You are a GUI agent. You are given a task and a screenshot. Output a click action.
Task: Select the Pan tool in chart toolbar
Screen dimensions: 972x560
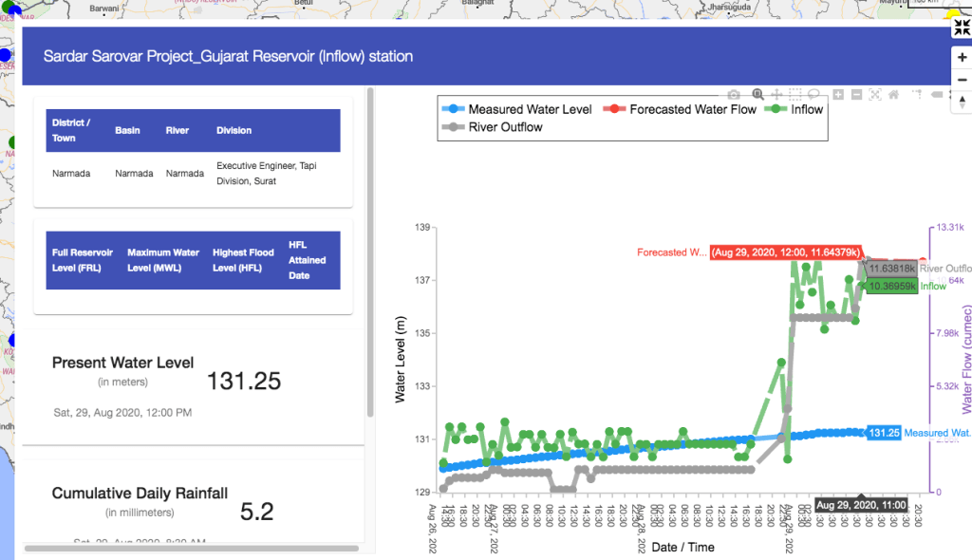coord(776,95)
